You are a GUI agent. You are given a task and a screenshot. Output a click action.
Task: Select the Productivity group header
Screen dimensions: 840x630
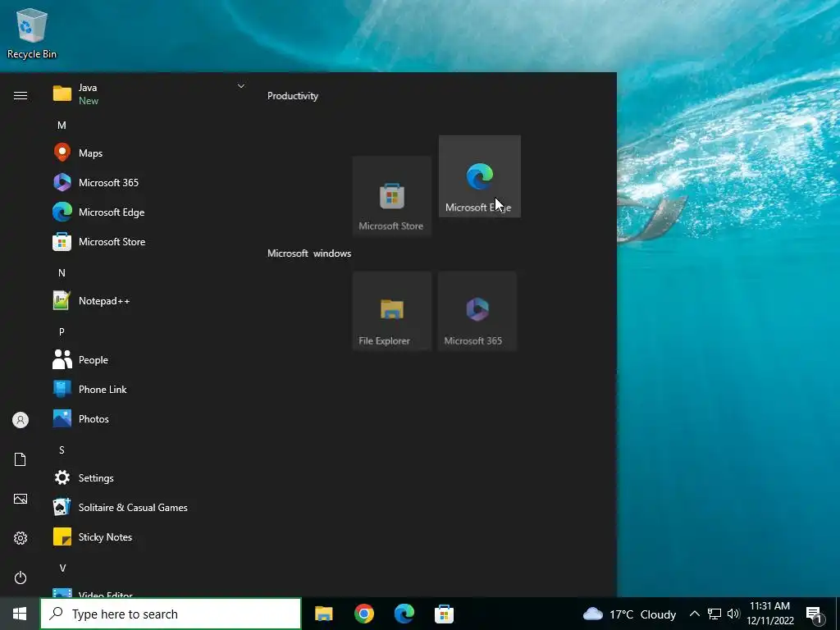293,96
